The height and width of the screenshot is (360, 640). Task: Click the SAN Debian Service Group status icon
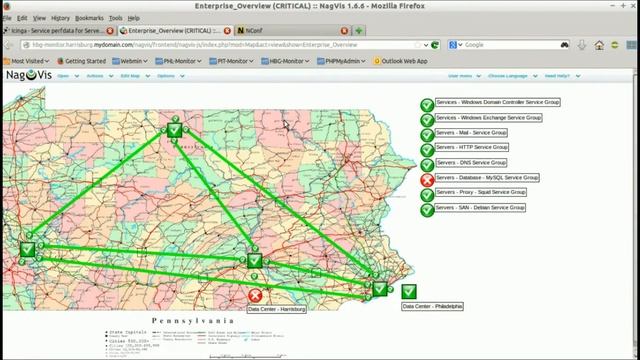(427, 210)
